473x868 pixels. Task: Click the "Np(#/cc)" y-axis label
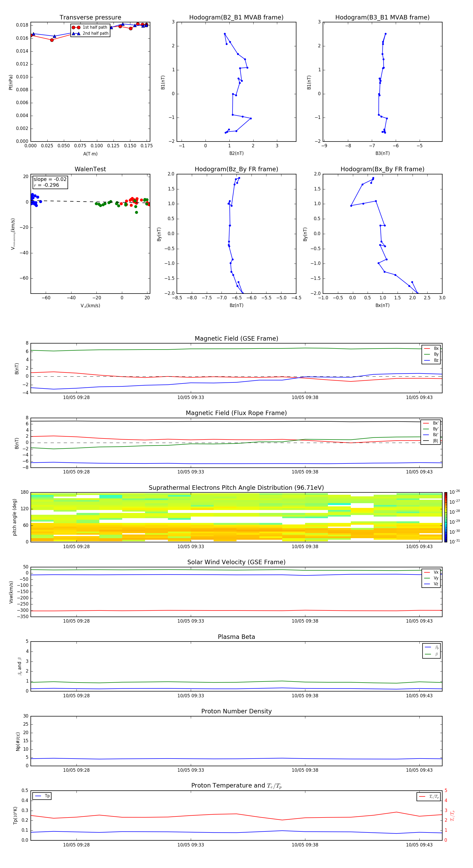click(x=18, y=741)
